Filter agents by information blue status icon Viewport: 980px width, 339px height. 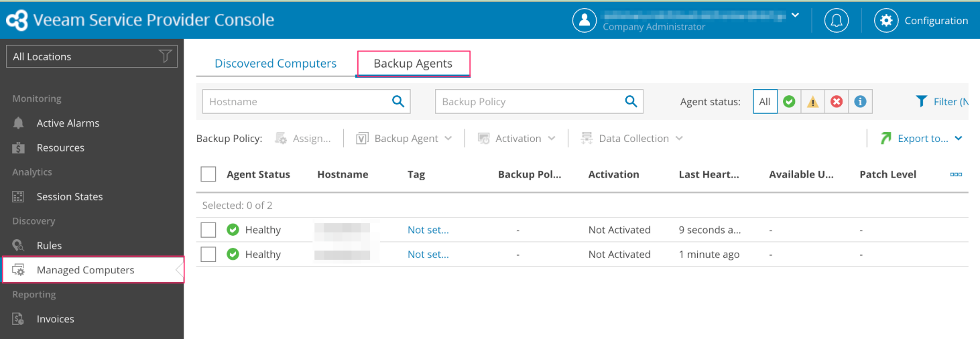[x=860, y=102]
